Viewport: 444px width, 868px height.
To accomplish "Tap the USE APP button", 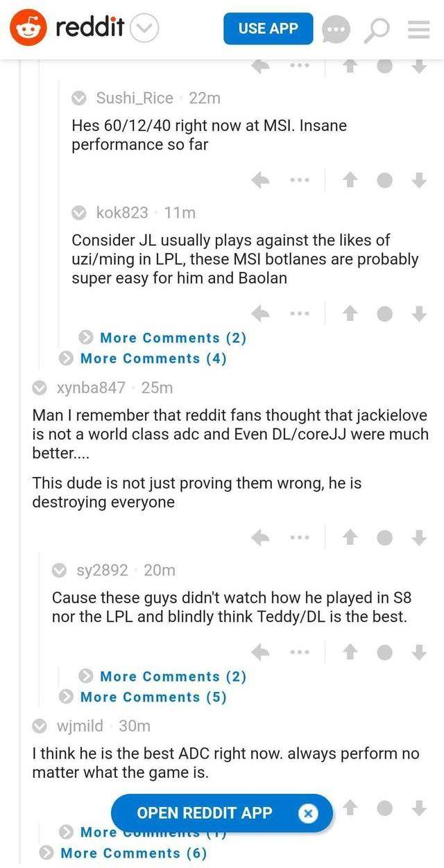I will click(268, 28).
